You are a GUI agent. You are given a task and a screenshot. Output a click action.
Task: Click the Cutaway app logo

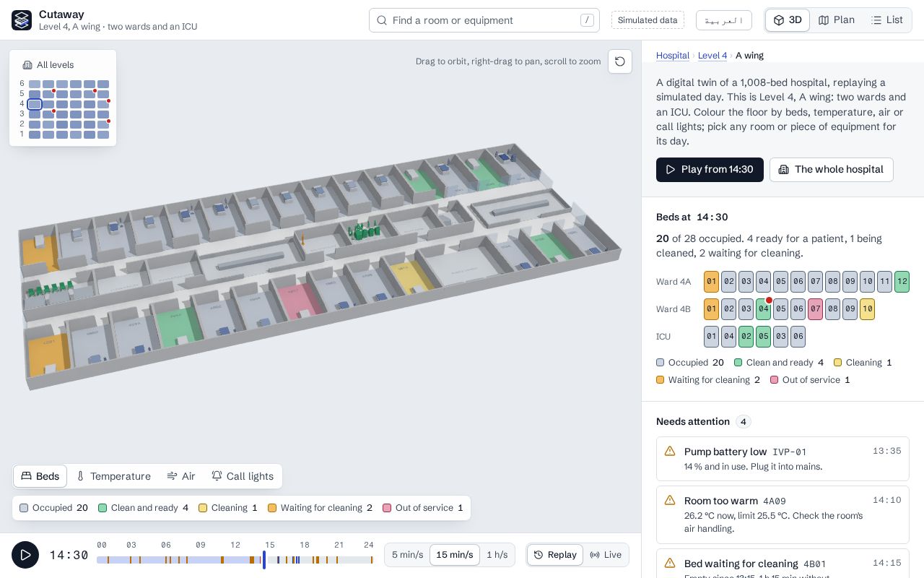click(22, 20)
